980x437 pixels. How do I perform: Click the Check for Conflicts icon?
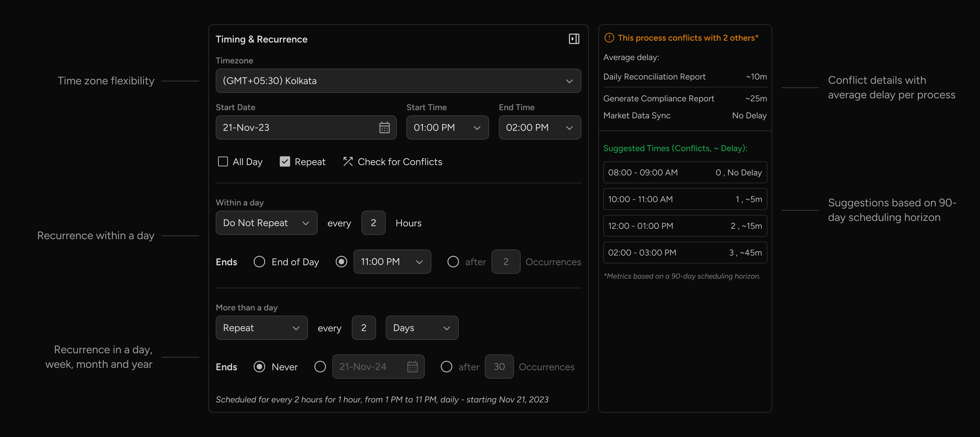[348, 161]
